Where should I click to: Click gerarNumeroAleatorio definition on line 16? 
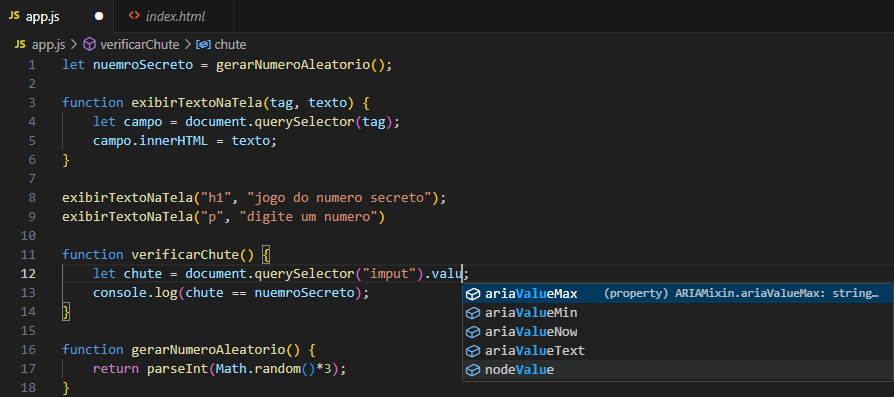pyautogui.click(x=208, y=350)
